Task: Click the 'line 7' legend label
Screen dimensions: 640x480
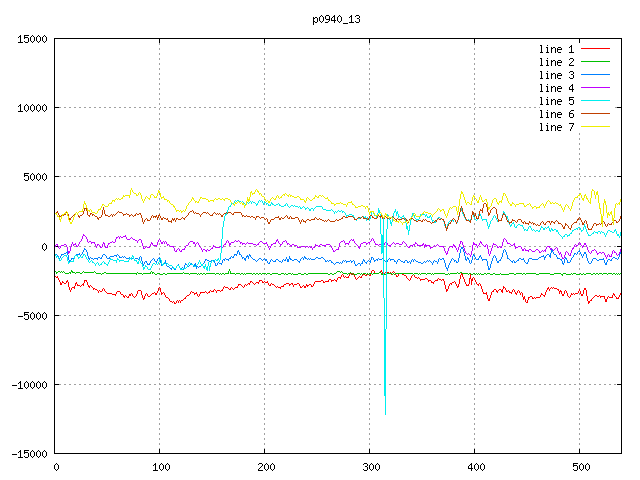Action: pos(557,127)
